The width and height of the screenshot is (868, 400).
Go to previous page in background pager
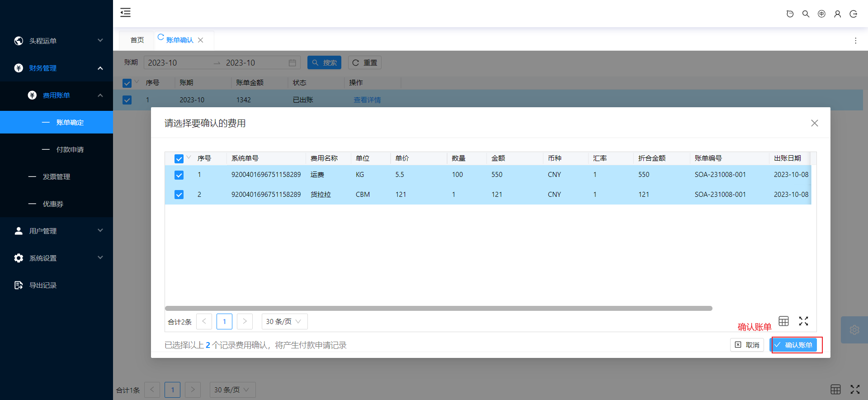point(152,390)
